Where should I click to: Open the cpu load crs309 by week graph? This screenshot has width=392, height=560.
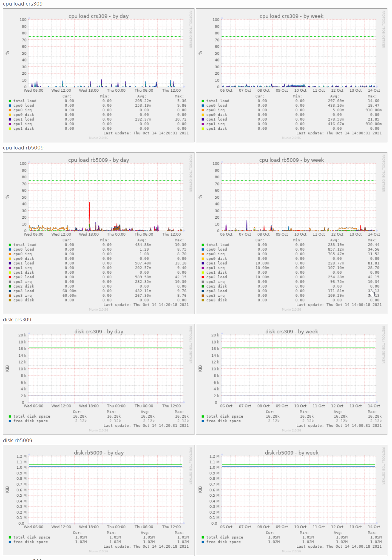click(292, 75)
